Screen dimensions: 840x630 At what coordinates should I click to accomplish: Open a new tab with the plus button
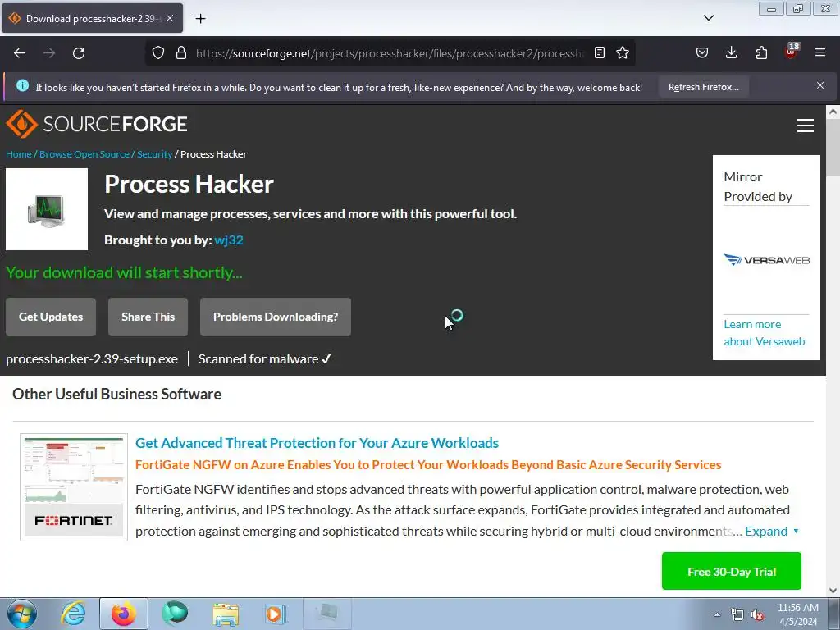click(200, 19)
